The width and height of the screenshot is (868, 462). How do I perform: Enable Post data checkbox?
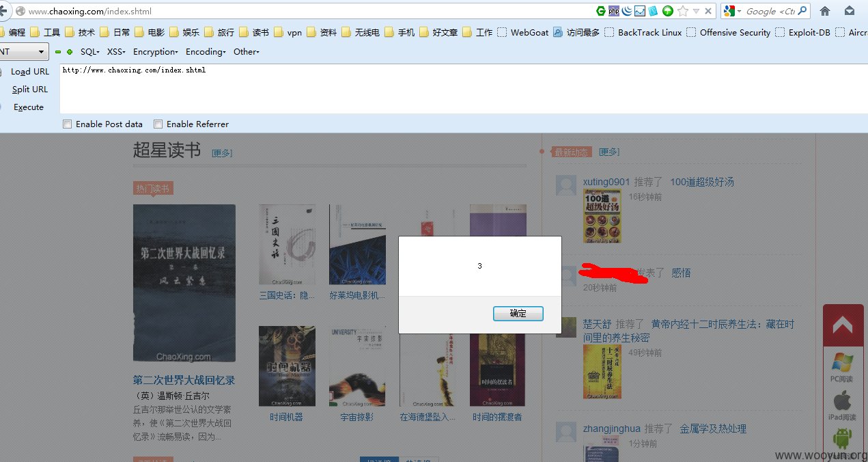(67, 124)
